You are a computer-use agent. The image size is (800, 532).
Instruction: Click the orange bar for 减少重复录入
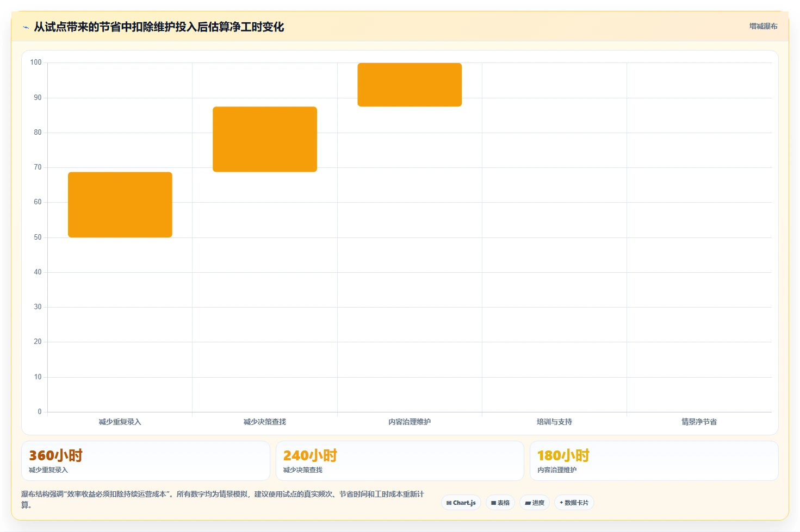pyautogui.click(x=120, y=205)
